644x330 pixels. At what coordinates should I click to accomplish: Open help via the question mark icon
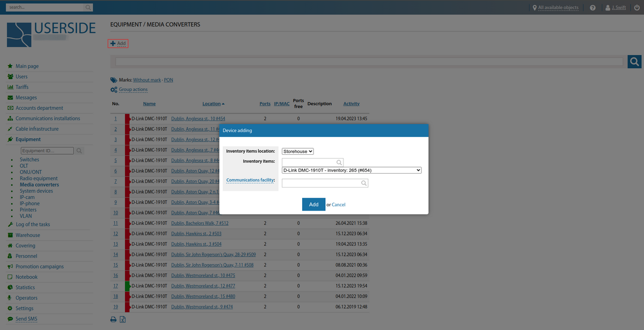click(x=592, y=8)
